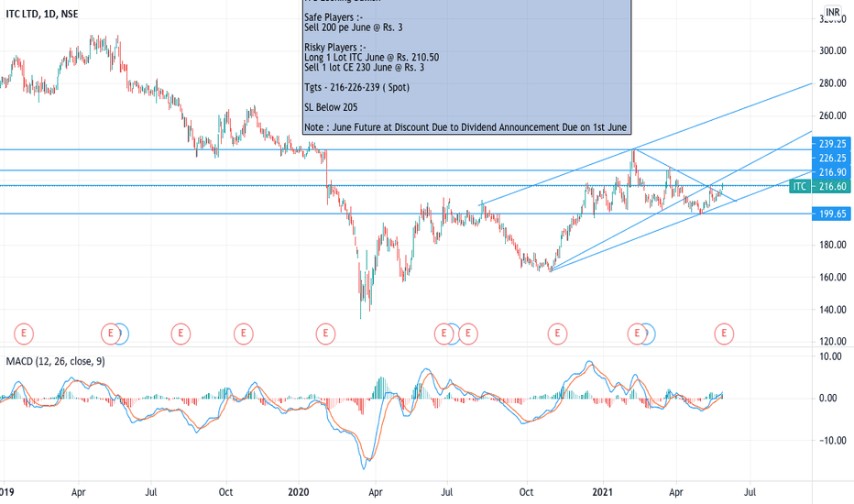Viewport: 854px width, 504px height.
Task: Select the 'Safe Players :-' heading
Action: [334, 17]
